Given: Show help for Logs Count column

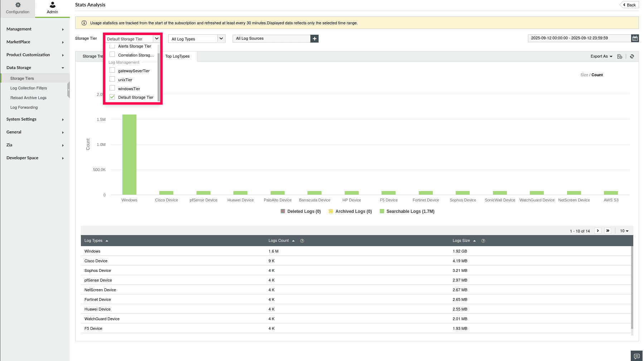Looking at the screenshot, I should 302,241.
